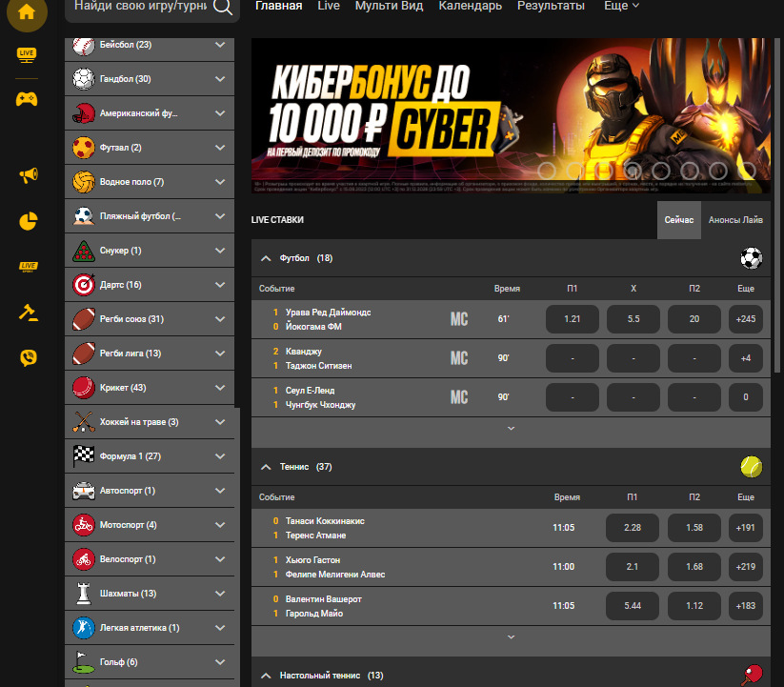The height and width of the screenshot is (687, 784).
Task: Open Мульти Вид menu item
Action: (x=389, y=6)
